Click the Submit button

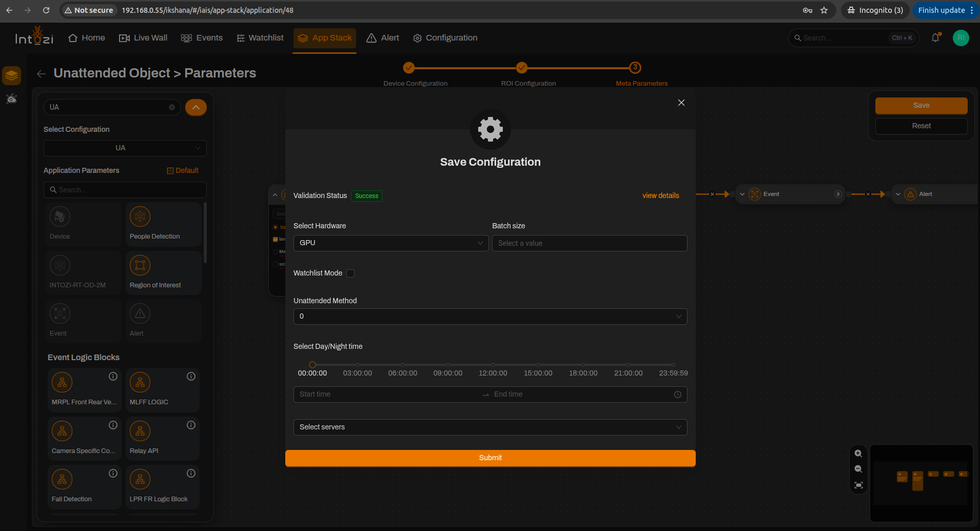coord(490,458)
